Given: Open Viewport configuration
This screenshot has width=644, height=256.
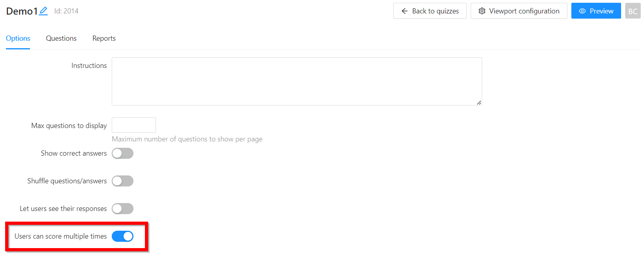Looking at the screenshot, I should coord(519,11).
